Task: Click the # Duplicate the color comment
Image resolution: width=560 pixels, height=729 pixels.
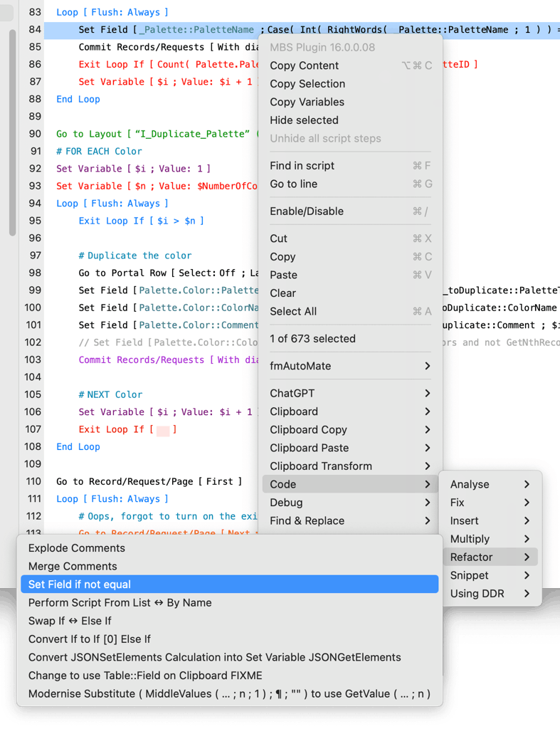Action: 134,256
